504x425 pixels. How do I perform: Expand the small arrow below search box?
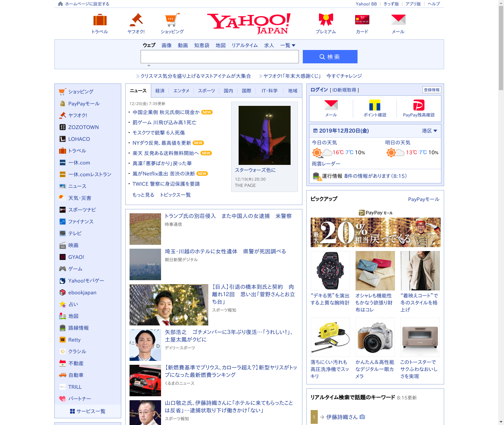[149, 66]
